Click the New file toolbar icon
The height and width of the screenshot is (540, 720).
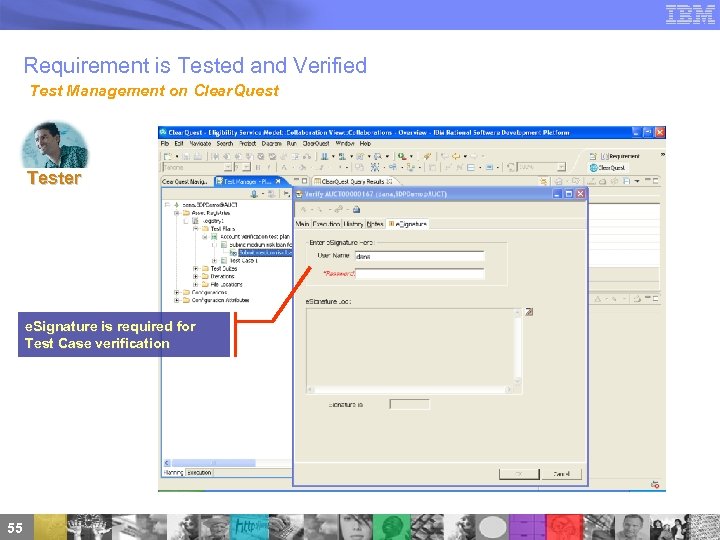click(x=168, y=156)
